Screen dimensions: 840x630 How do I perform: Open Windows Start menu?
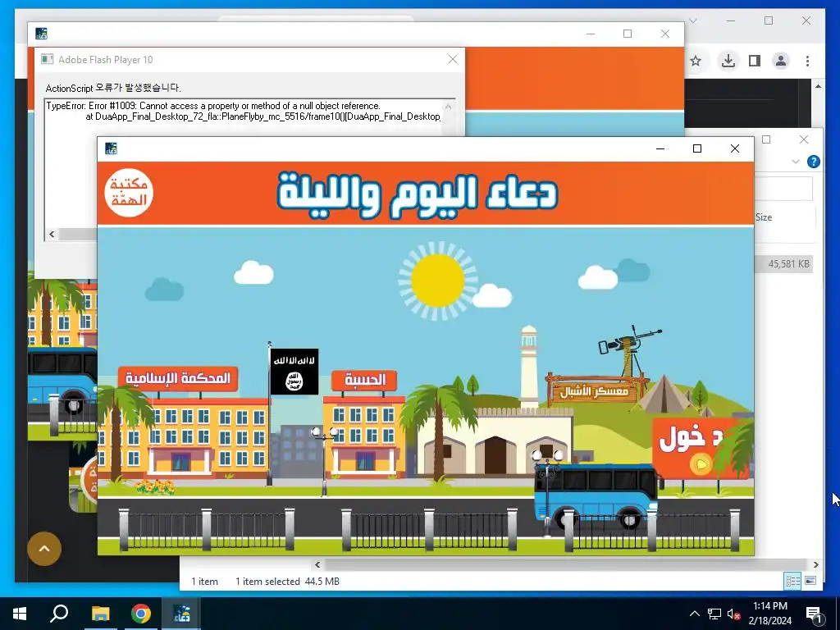(x=20, y=614)
